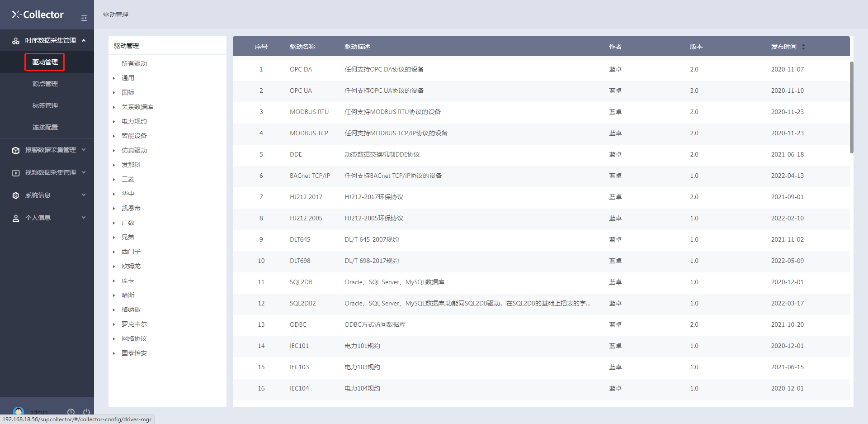Click the 驱动名称 column header
This screenshot has width=868, height=424.
302,47
